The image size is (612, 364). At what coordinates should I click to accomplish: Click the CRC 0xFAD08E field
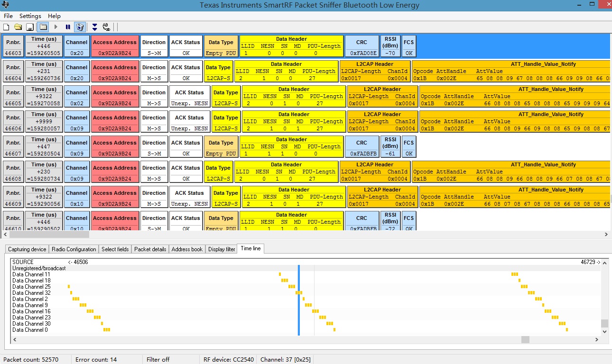[362, 46]
